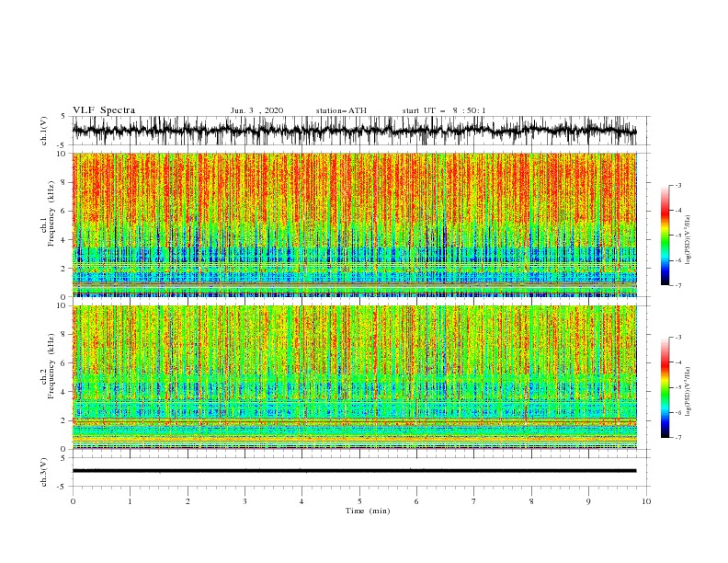Select the date "Jun. 3, 2020"
This screenshot has height=563, width=728.
click(x=256, y=110)
